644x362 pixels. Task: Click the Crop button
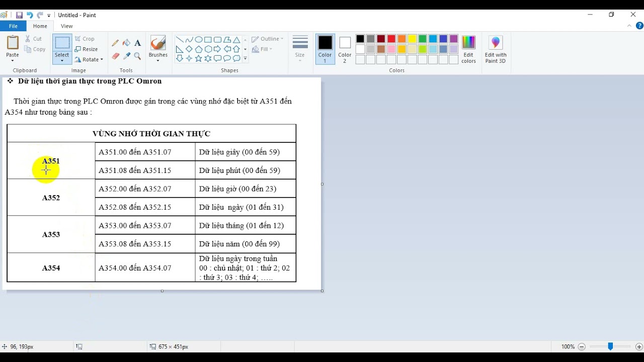(x=85, y=39)
